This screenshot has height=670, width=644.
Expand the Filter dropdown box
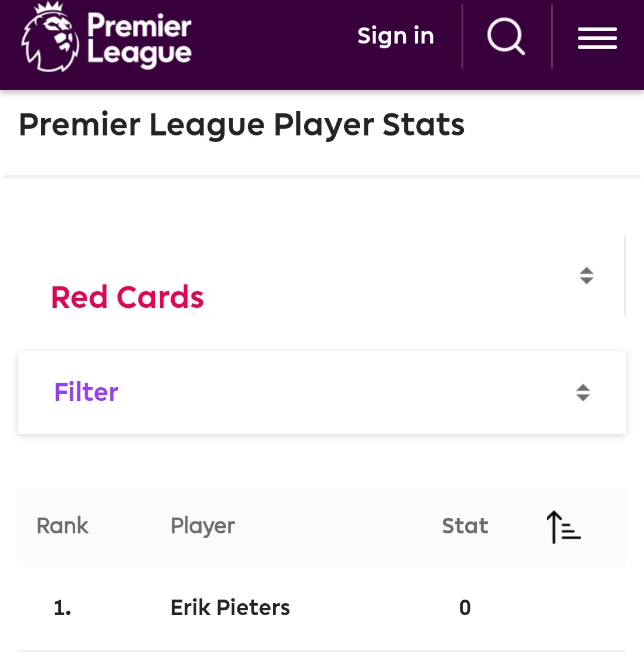322,393
